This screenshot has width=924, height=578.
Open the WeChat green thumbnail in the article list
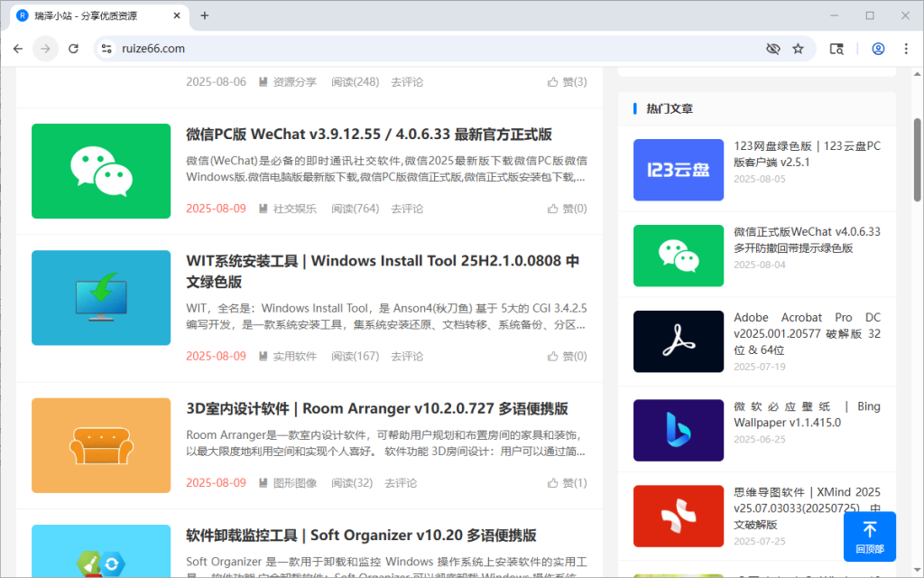tap(101, 171)
